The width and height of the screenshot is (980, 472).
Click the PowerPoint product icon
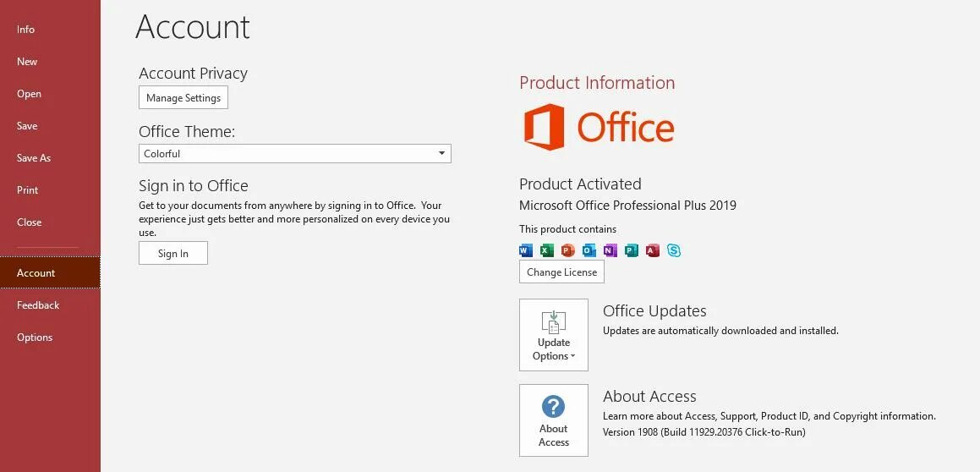(x=567, y=250)
